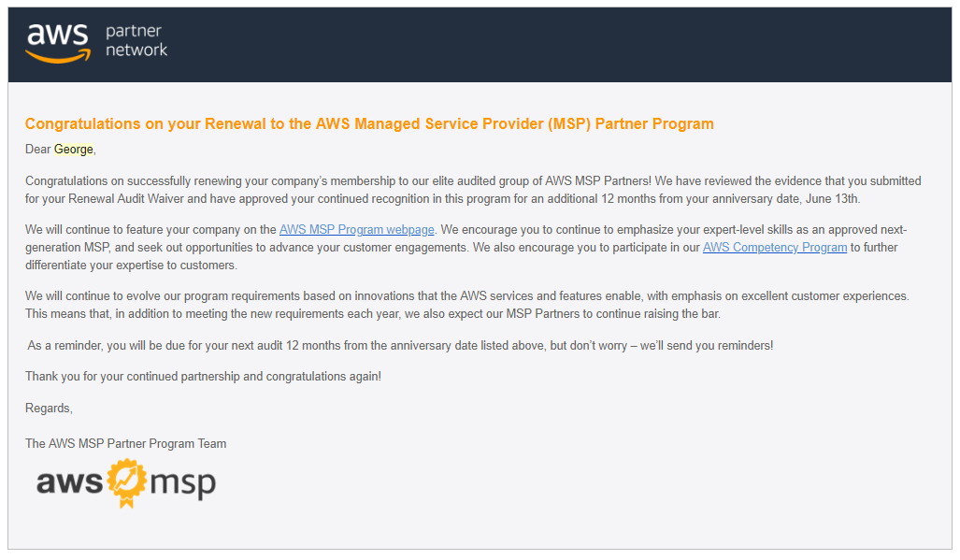Image resolution: width=960 pixels, height=560 pixels.
Task: Click the 'msp' text in bottom logo
Action: pos(182,484)
